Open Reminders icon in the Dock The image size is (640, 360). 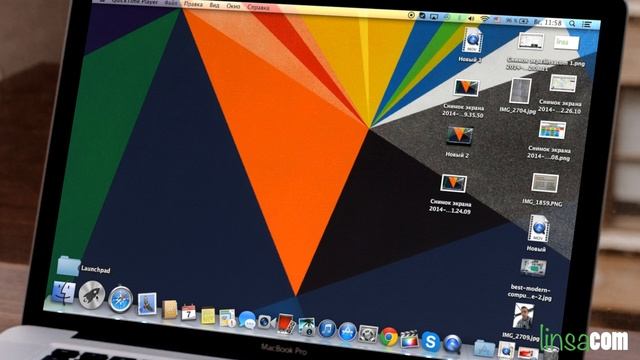[x=227, y=318]
